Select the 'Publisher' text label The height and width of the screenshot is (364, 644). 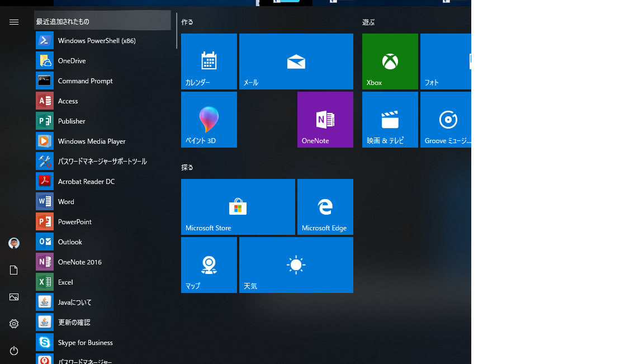72,121
